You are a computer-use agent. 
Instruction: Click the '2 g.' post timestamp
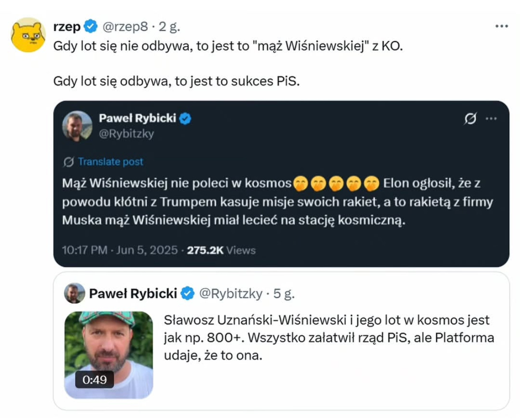point(169,27)
